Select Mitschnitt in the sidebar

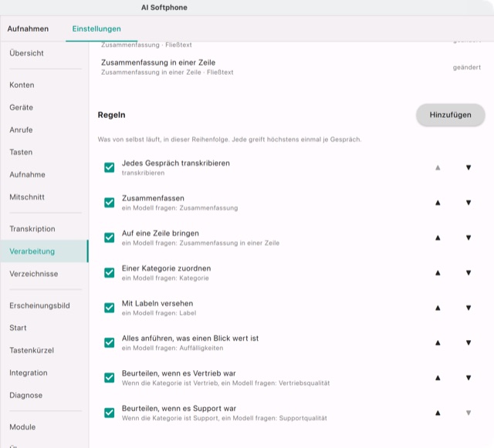(x=44, y=197)
